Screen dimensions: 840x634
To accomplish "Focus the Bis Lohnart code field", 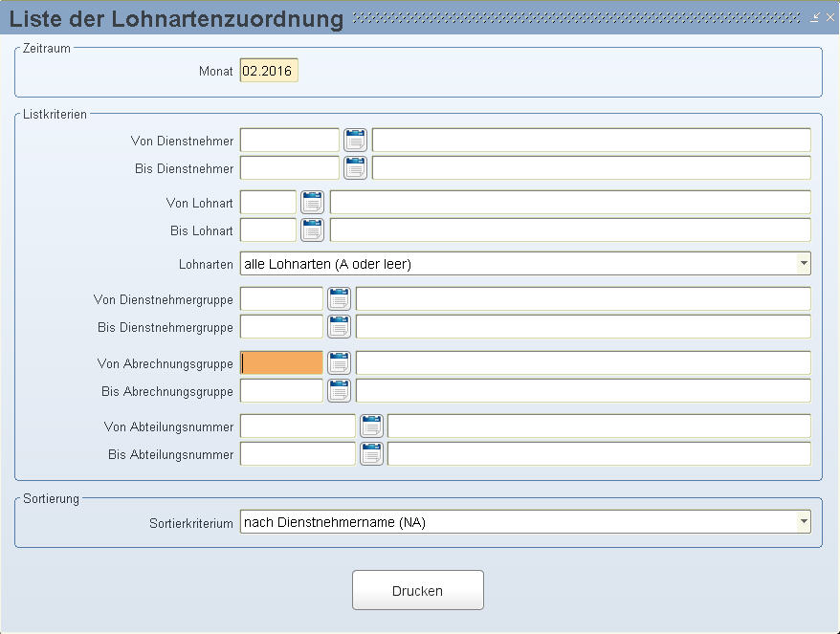I will tap(268, 230).
